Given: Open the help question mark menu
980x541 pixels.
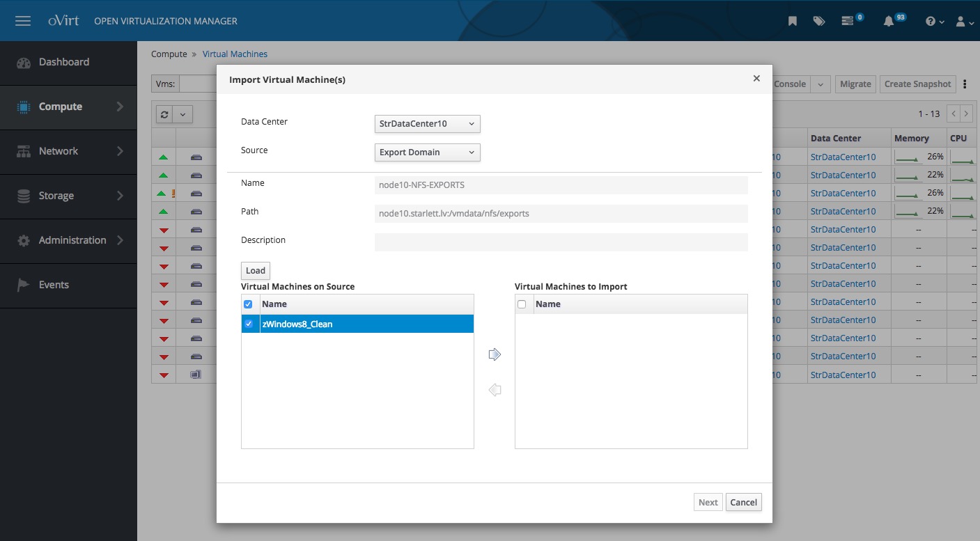Looking at the screenshot, I should pos(934,22).
